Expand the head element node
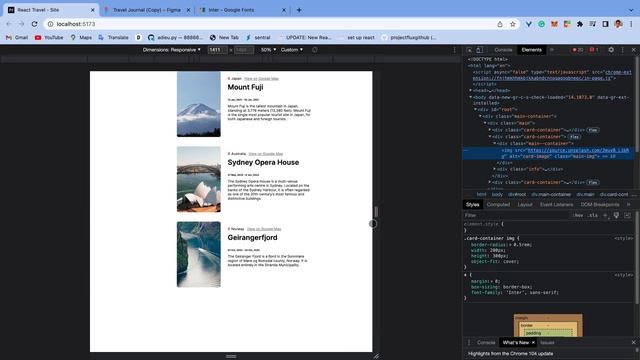This screenshot has width=640, height=360. [471, 91]
